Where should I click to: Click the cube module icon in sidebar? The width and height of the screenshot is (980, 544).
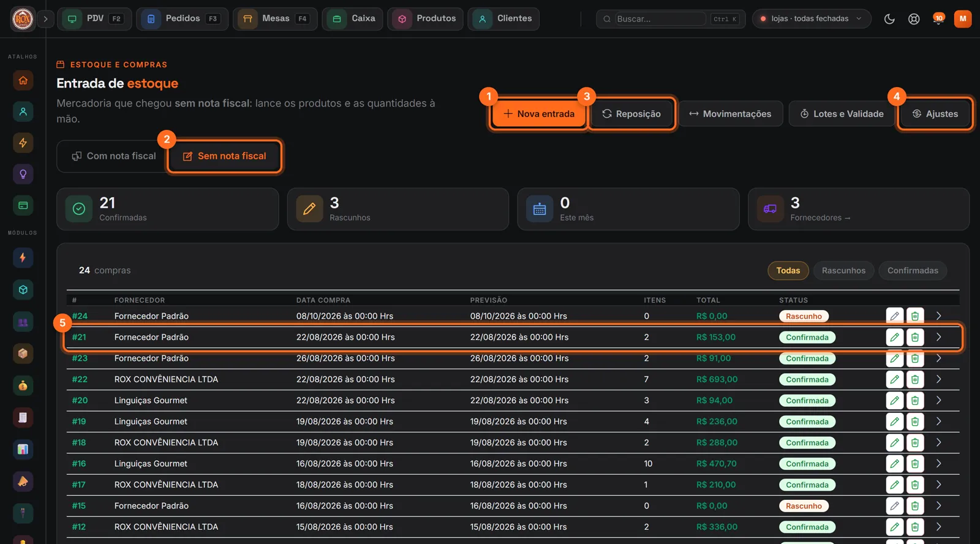[x=23, y=290]
